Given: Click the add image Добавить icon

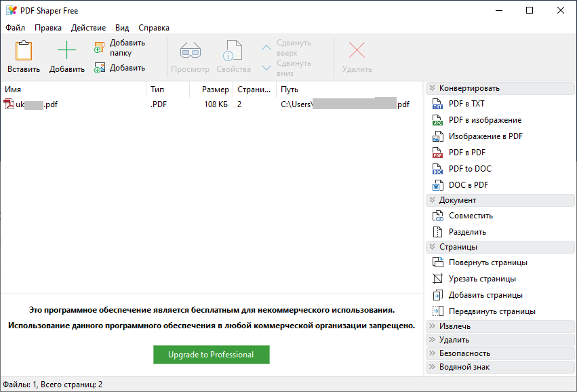Looking at the screenshot, I should 100,68.
